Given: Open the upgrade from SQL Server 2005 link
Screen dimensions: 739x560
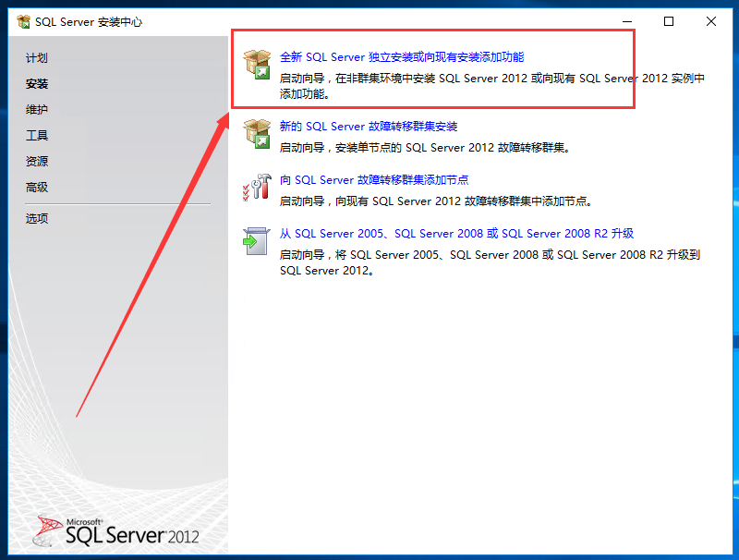Looking at the screenshot, I should [456, 233].
